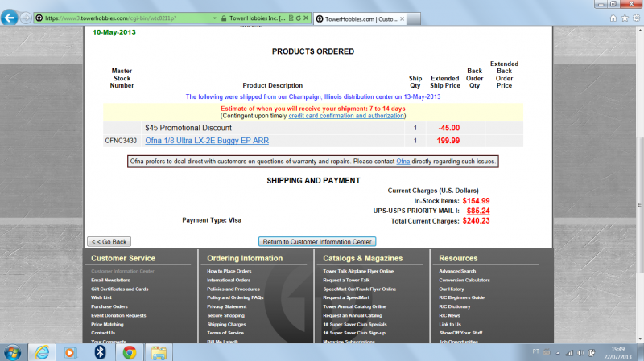Screen dimensions: 644x361
Task: Open the Ofna 1/8 Ultra LX-2E Buggy link
Action: [x=207, y=141]
